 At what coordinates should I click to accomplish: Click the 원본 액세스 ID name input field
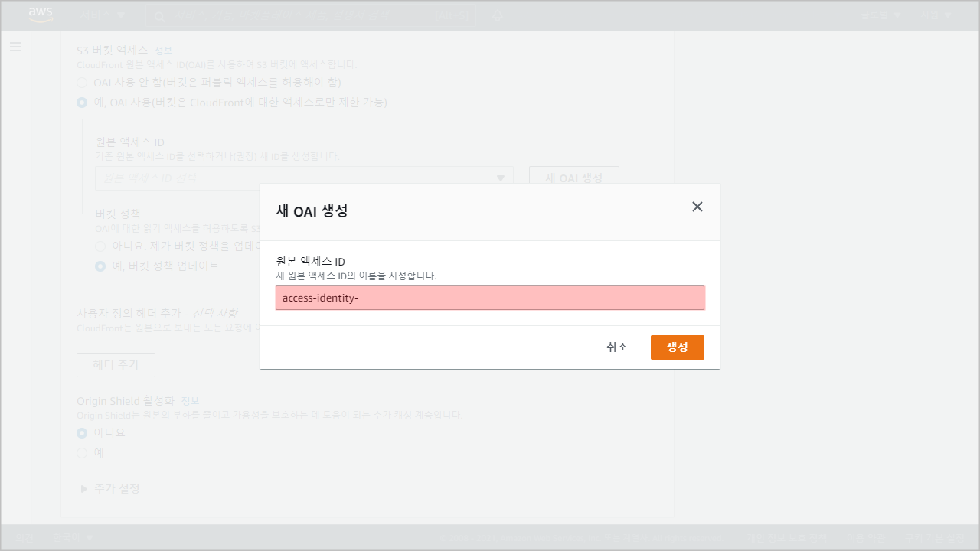490,298
